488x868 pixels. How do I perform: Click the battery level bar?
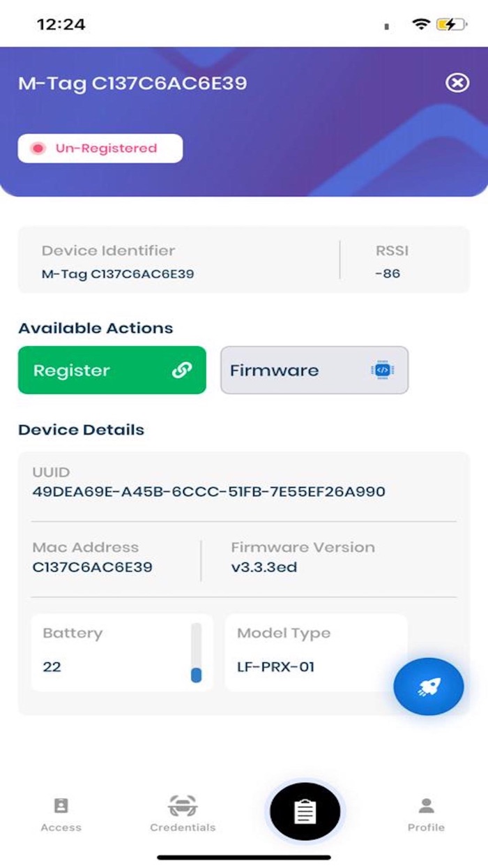pos(196,653)
